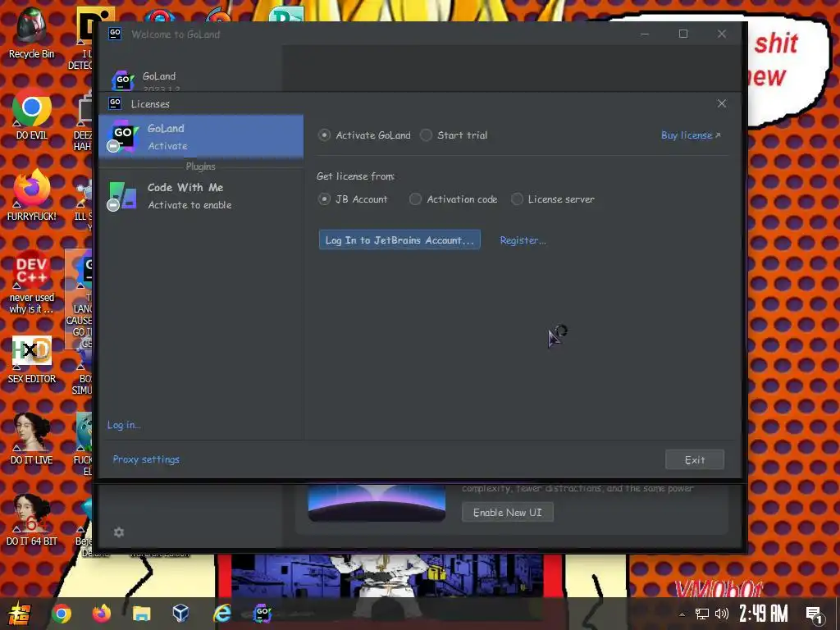Open Firefox from the taskbar

pyautogui.click(x=101, y=614)
